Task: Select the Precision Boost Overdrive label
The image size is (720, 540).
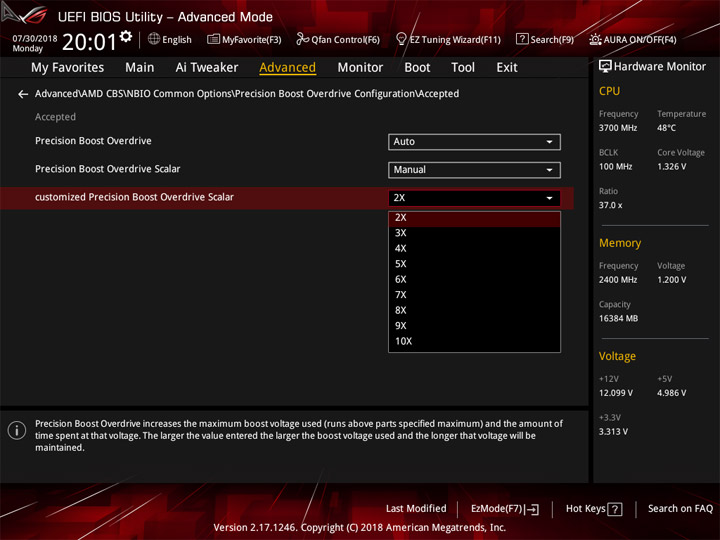Action: (93, 141)
